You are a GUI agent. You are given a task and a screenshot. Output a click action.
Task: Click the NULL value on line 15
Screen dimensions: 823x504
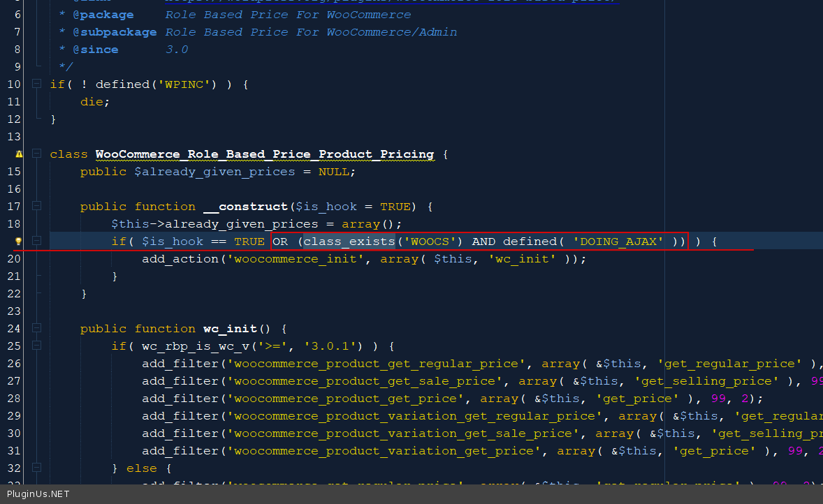(x=334, y=172)
